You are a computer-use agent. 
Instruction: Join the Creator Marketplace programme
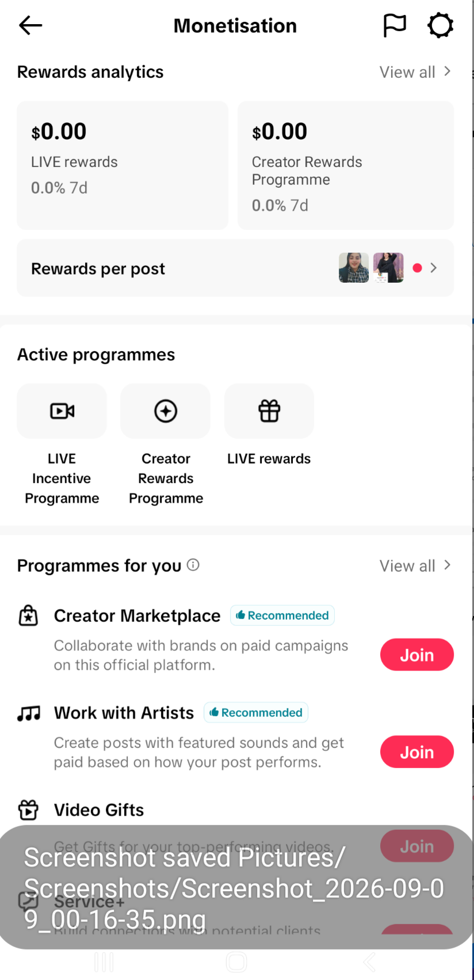(x=417, y=655)
